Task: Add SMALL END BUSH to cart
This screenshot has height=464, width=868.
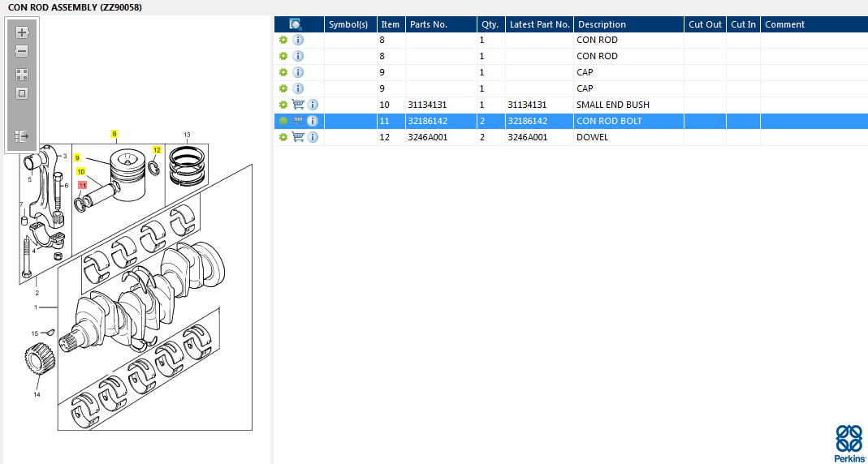Action: coord(298,105)
